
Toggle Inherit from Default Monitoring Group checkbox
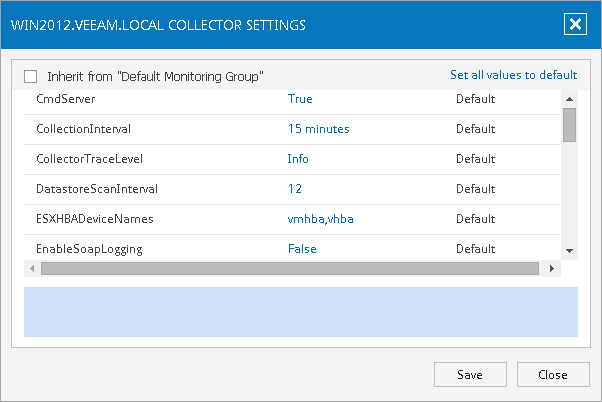[30, 76]
